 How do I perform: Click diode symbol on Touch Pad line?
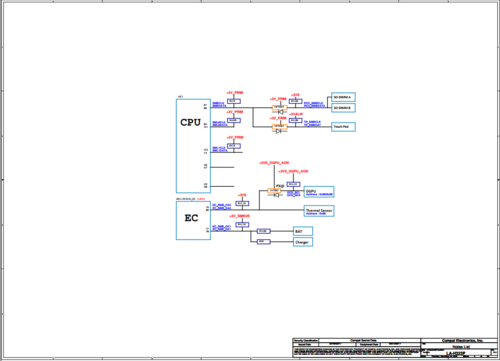(x=279, y=131)
